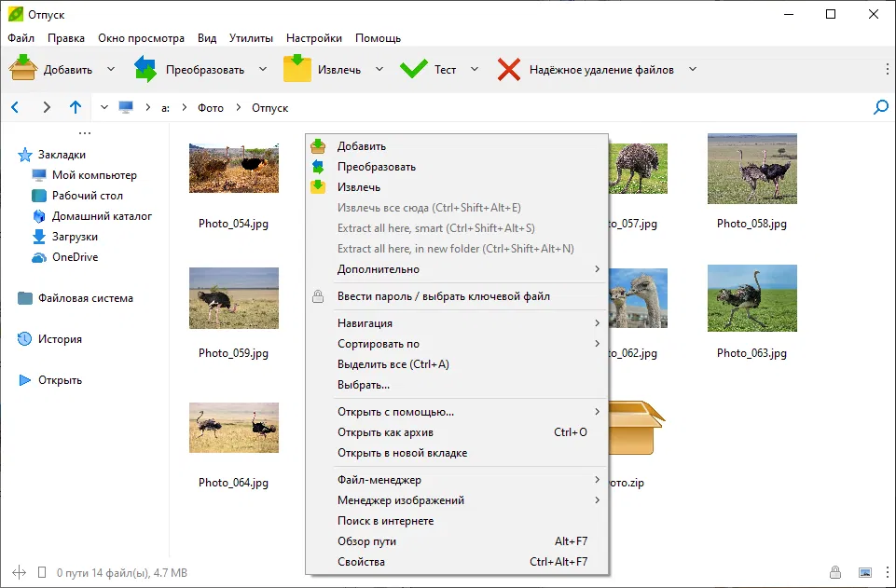The height and width of the screenshot is (588, 896).
Task: Select the Photo_063.jpg thumbnail
Action: click(752, 298)
